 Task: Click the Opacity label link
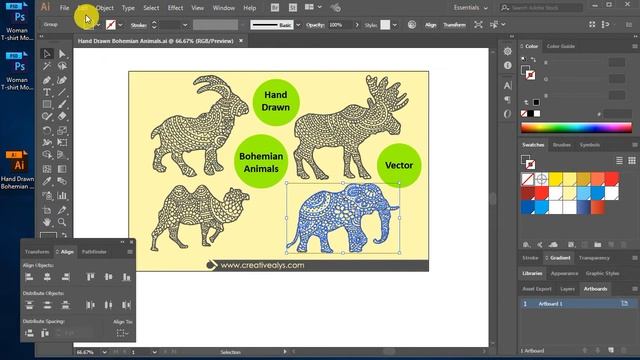(x=315, y=25)
